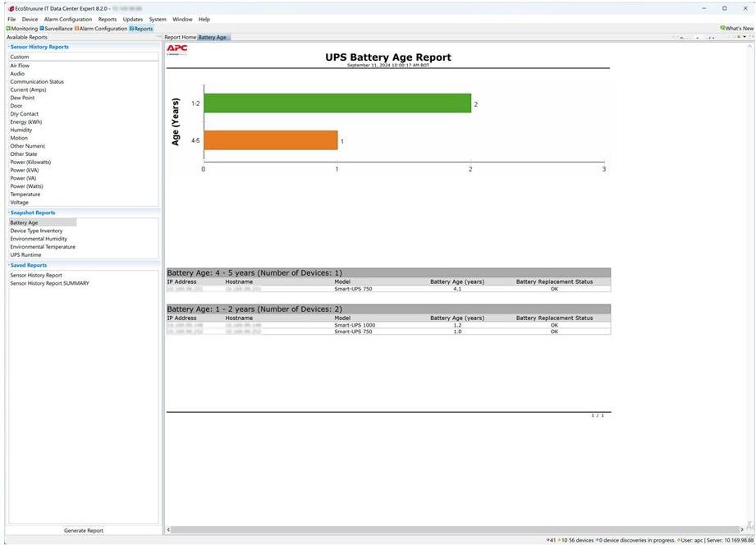Click the Generate Report button
The width and height of the screenshot is (756, 545).
tap(84, 530)
